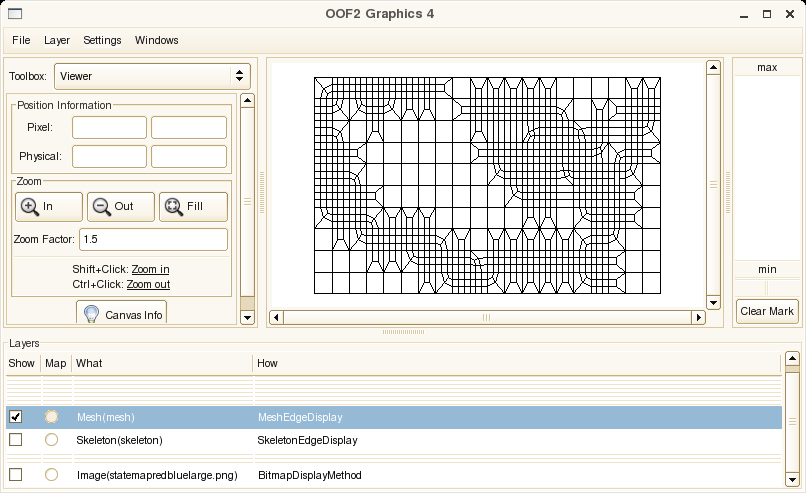Select Map radio for the Image layer

click(51, 474)
